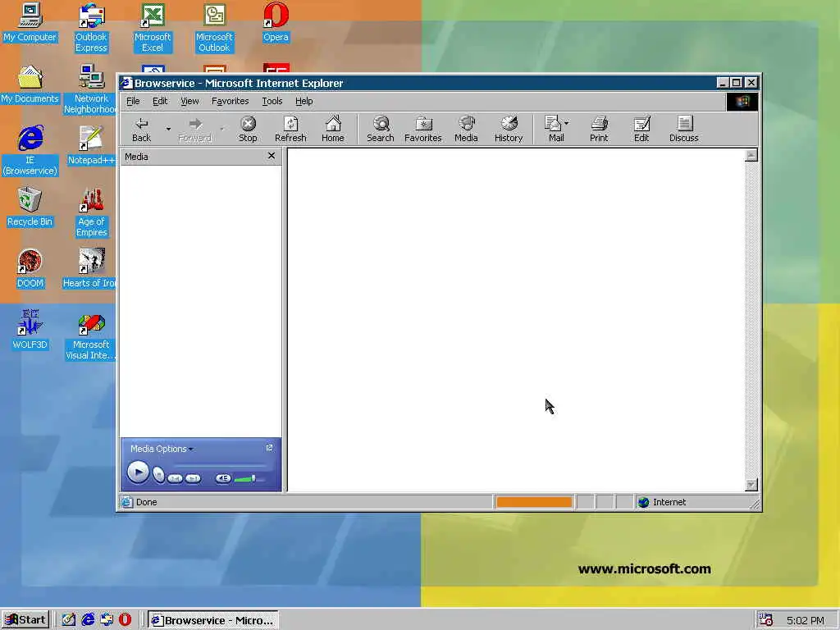This screenshot has width=840, height=630.
Task: Open the Search pane from the toolbar
Action: [x=381, y=129]
